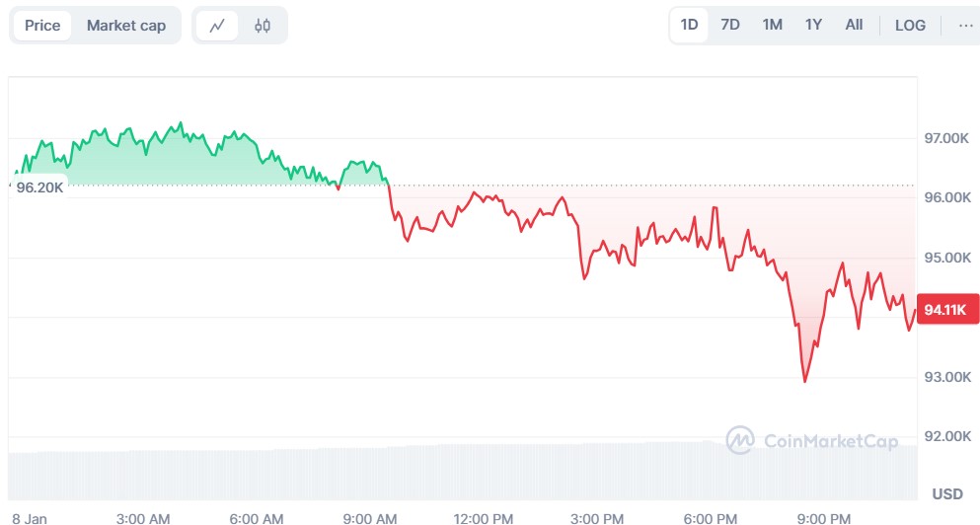Click the 9:00 PM time axis label
Viewport: 980px width, 525px height.
823,518
